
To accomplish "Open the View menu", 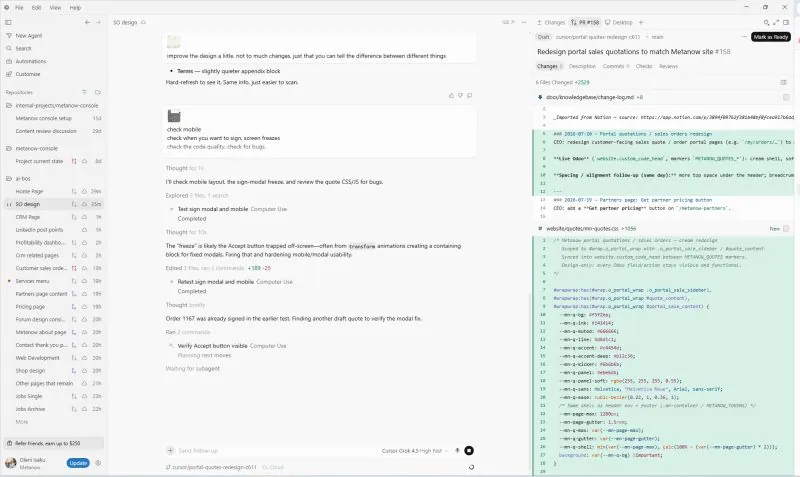I will pos(55,8).
